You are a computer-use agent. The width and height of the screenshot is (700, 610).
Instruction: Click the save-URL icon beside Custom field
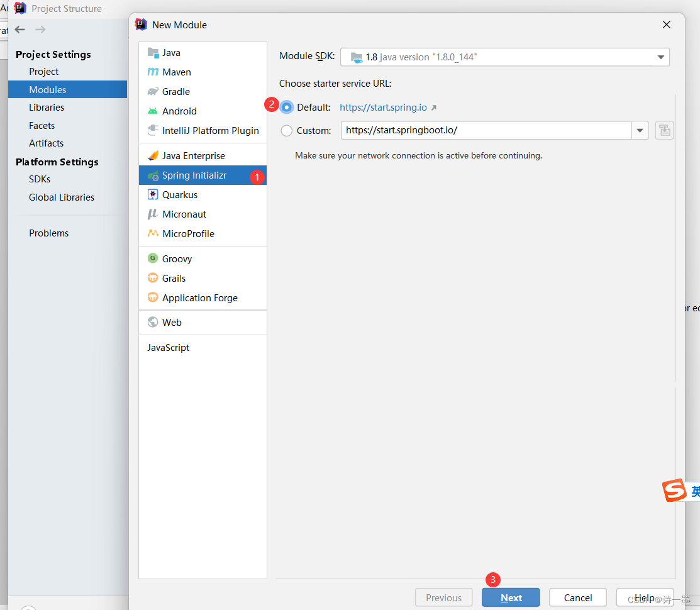tap(664, 130)
